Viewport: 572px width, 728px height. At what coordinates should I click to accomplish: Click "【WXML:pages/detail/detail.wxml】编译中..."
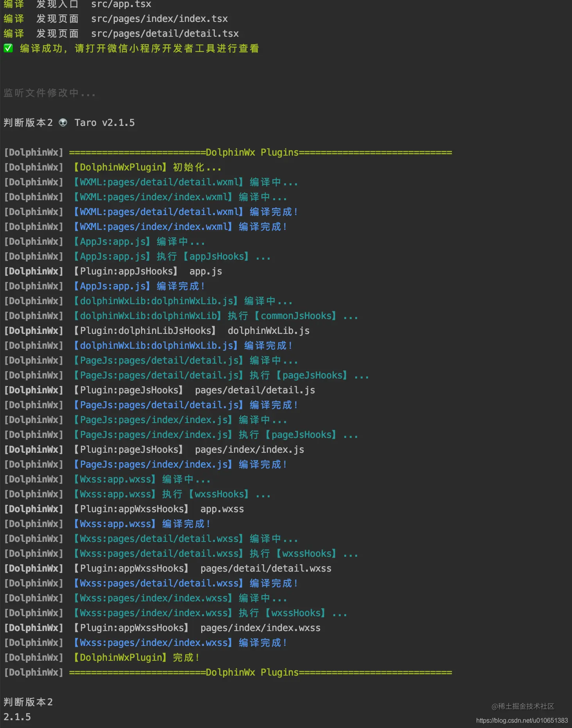186,182
